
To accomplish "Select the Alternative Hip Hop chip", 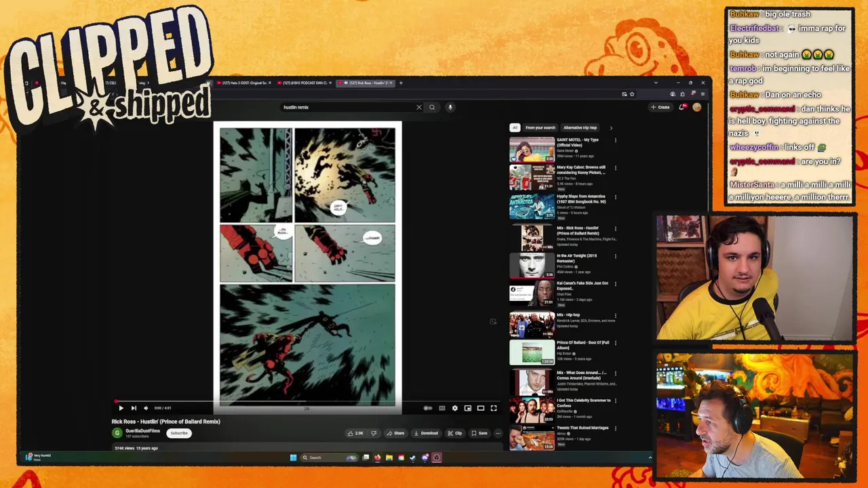I will click(580, 127).
